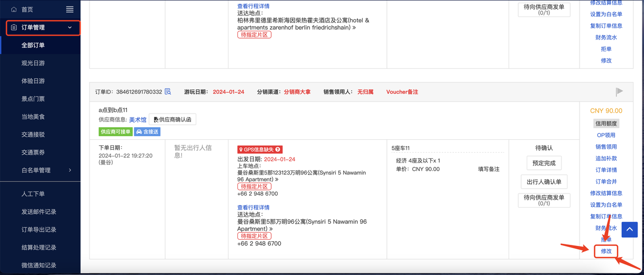Click the OP领用 link
The height and width of the screenshot is (275, 644).
606,135
